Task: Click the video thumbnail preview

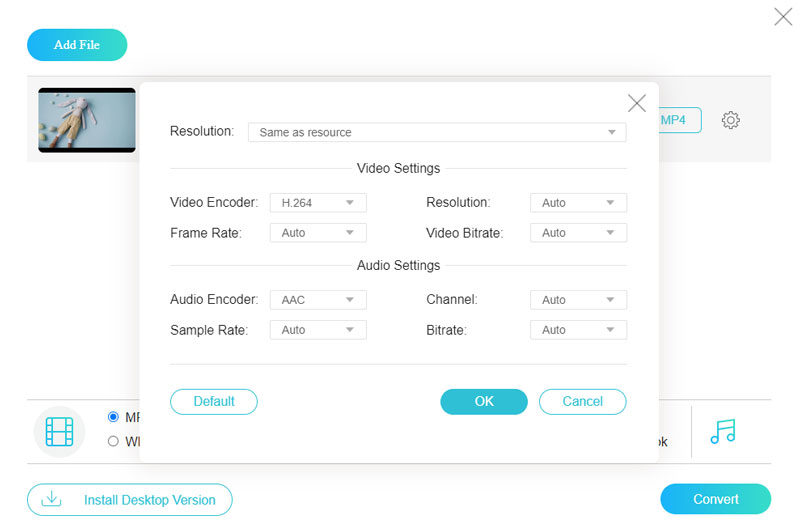Action: coord(87,120)
